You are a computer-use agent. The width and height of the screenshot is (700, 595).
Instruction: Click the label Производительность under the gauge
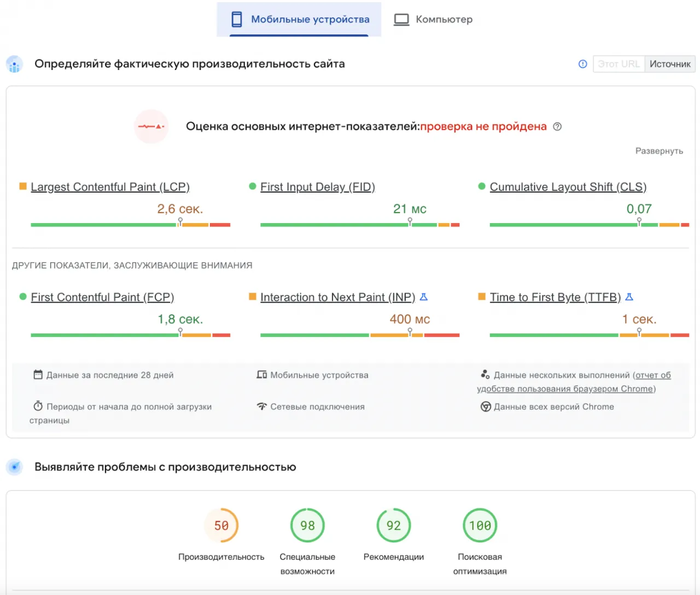click(221, 557)
